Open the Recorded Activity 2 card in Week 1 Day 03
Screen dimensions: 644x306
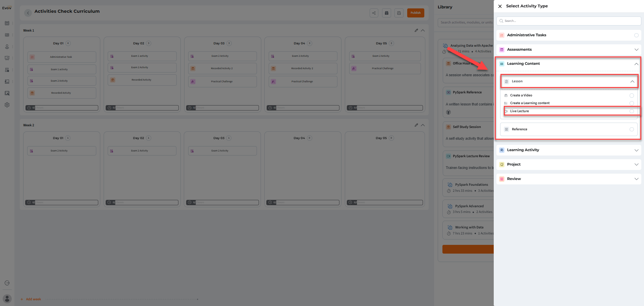pos(222,69)
